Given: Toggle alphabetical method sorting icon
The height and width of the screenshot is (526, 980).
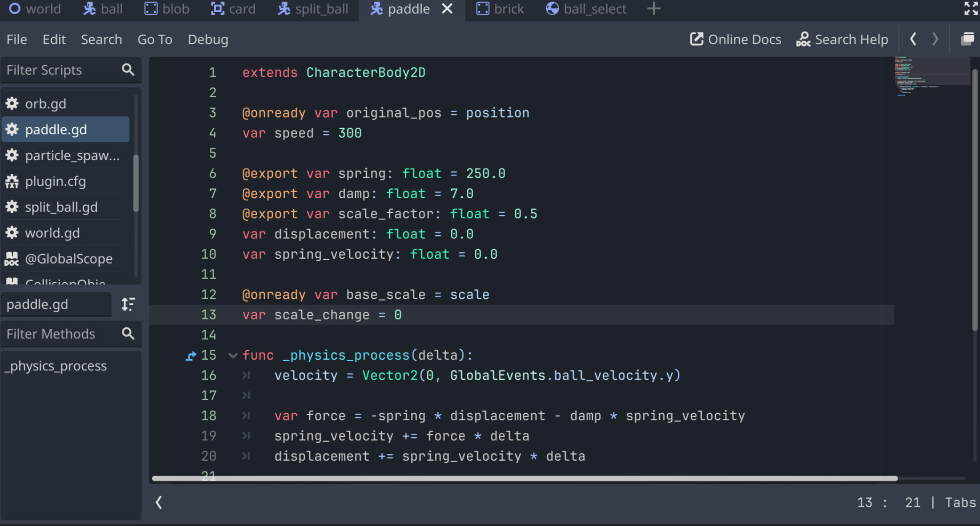Looking at the screenshot, I should pyautogui.click(x=128, y=304).
